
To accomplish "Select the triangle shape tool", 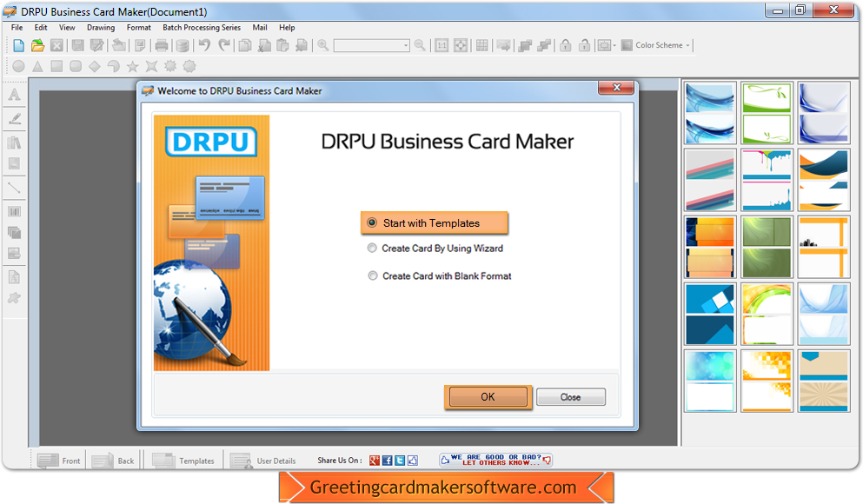I will [x=37, y=66].
